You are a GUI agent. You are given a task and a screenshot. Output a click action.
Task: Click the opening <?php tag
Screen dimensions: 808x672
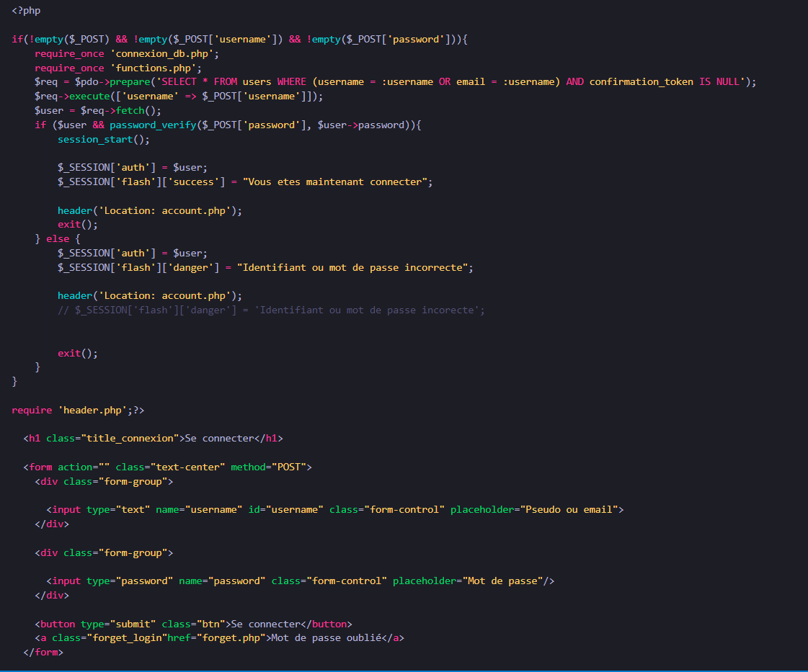coord(26,10)
